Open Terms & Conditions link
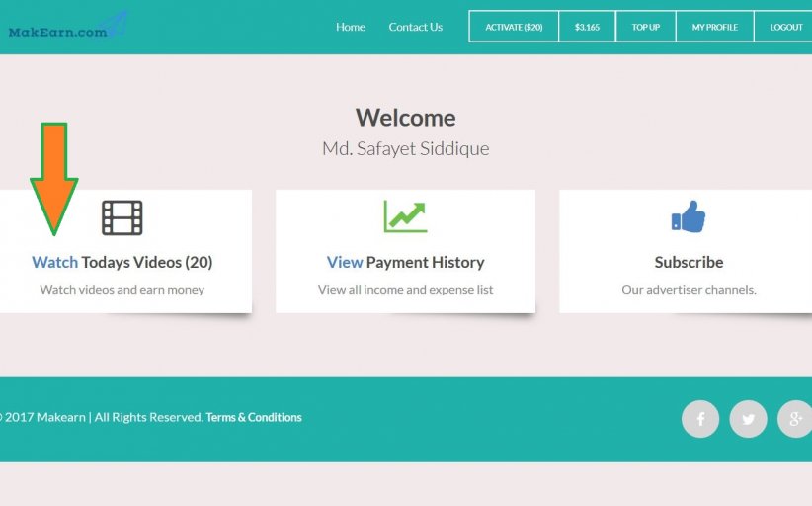 click(x=254, y=418)
